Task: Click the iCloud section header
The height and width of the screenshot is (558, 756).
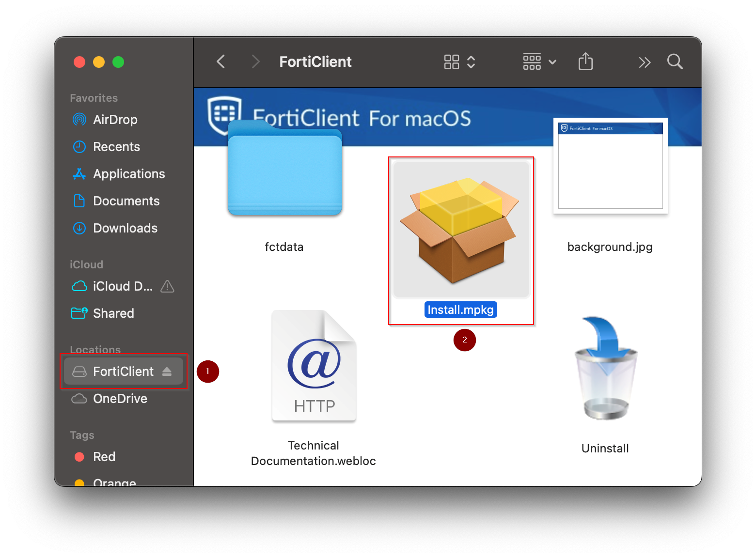Action: point(86,265)
